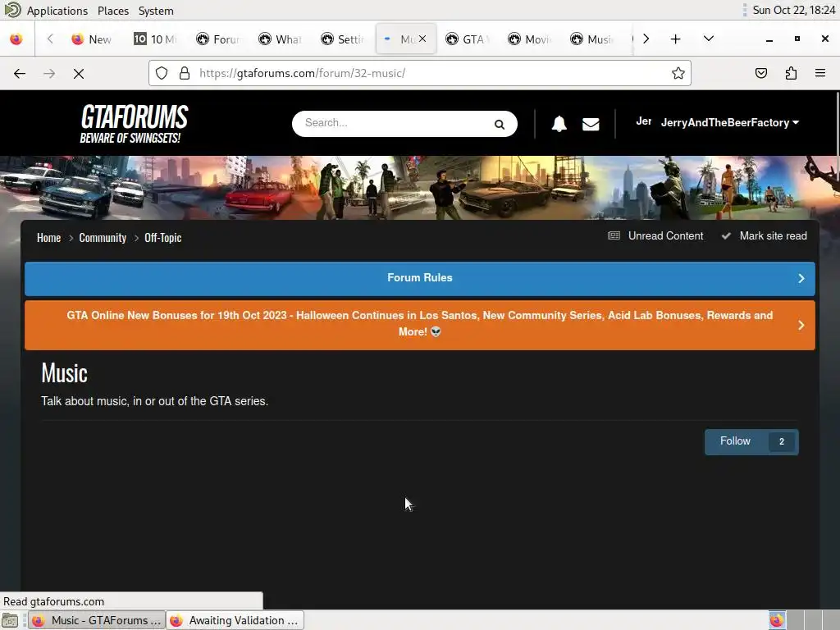This screenshot has width=840, height=630.
Task: Open GTA Online New Bonuses announcement
Action: pyautogui.click(x=420, y=325)
